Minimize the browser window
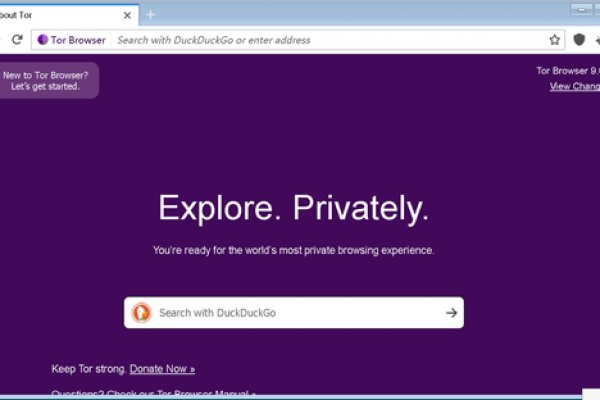600x400 pixels. coord(581,9)
